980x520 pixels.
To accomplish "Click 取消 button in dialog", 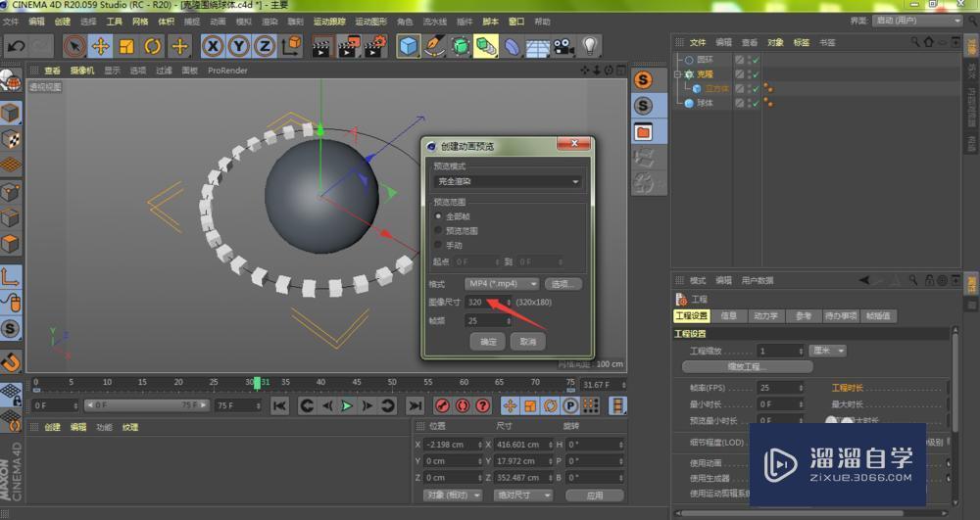I will [527, 342].
